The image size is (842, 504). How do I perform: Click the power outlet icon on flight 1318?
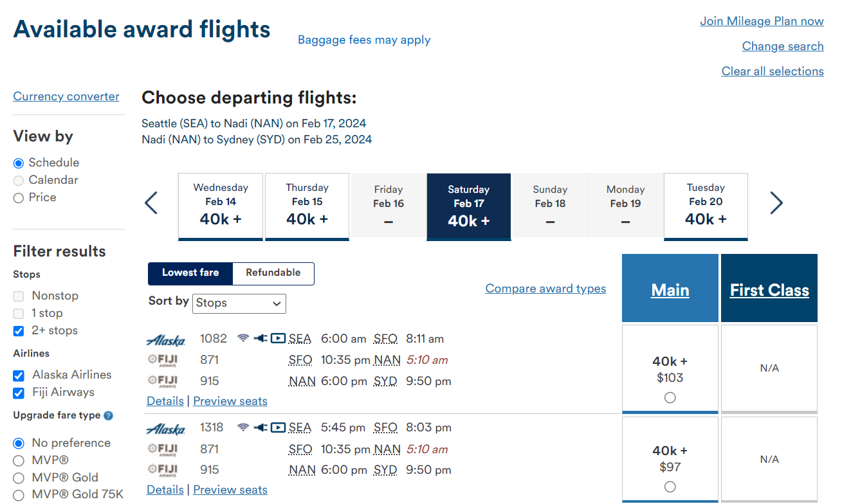(x=261, y=427)
